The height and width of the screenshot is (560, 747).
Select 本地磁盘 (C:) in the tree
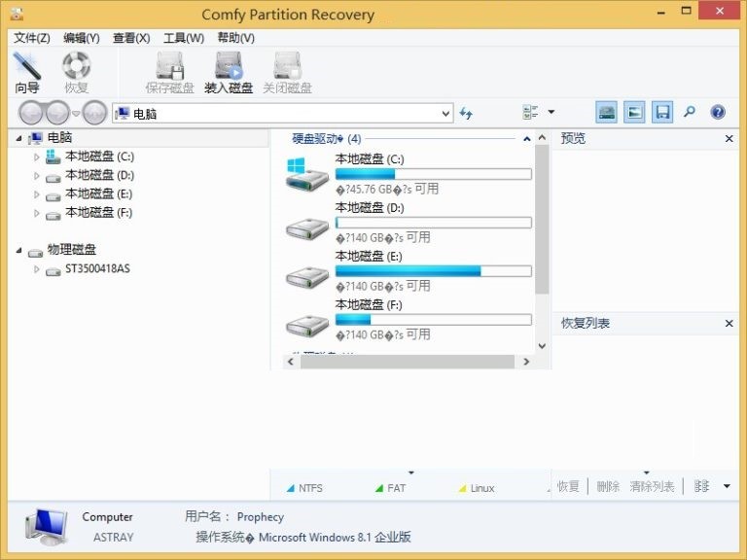pyautogui.click(x=99, y=157)
